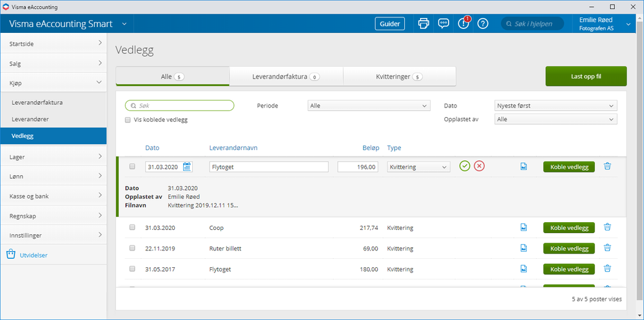Open the Periode dropdown
Image resolution: width=644 pixels, height=320 pixels.
point(368,106)
